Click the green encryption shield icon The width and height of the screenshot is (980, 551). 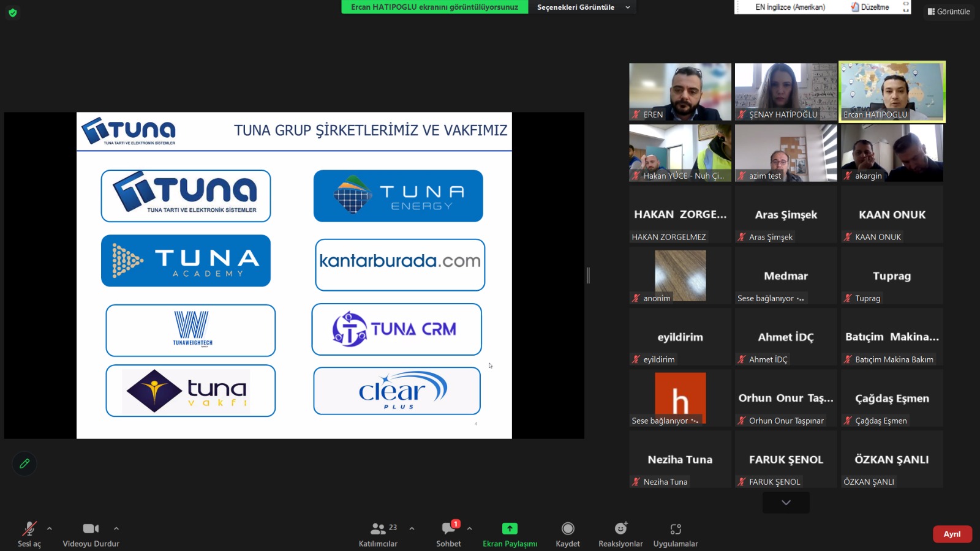coord(12,12)
